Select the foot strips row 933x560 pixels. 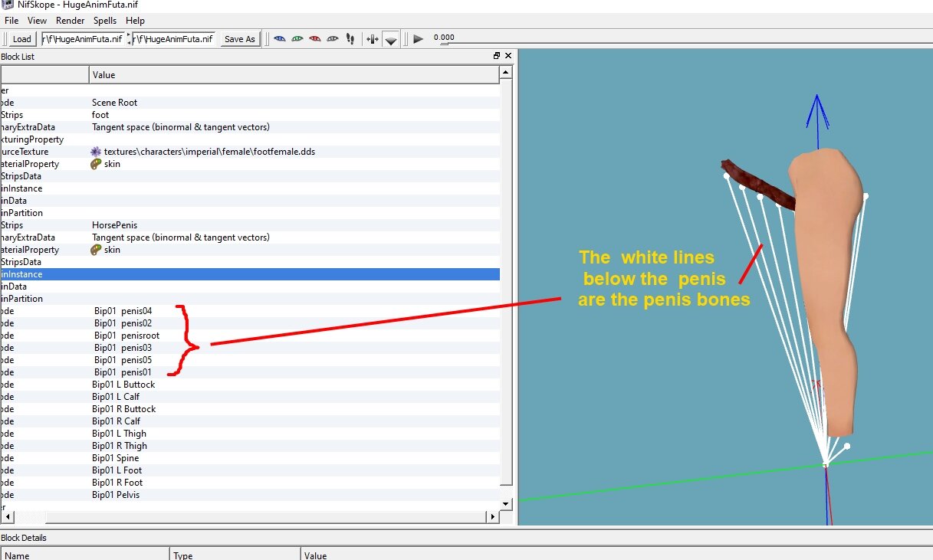pos(250,115)
